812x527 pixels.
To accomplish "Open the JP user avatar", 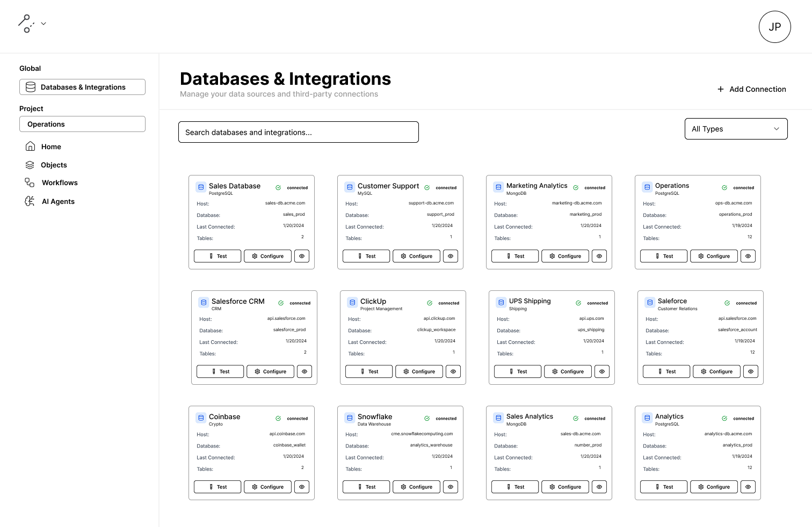I will click(x=774, y=27).
